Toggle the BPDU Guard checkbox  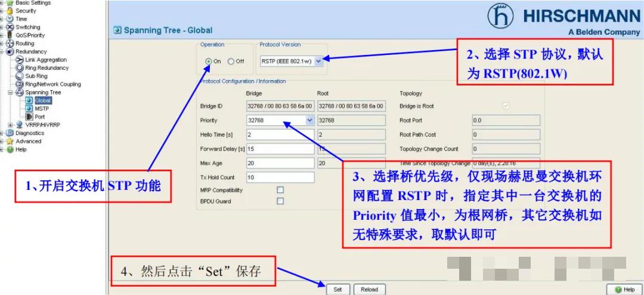pyautogui.click(x=280, y=201)
